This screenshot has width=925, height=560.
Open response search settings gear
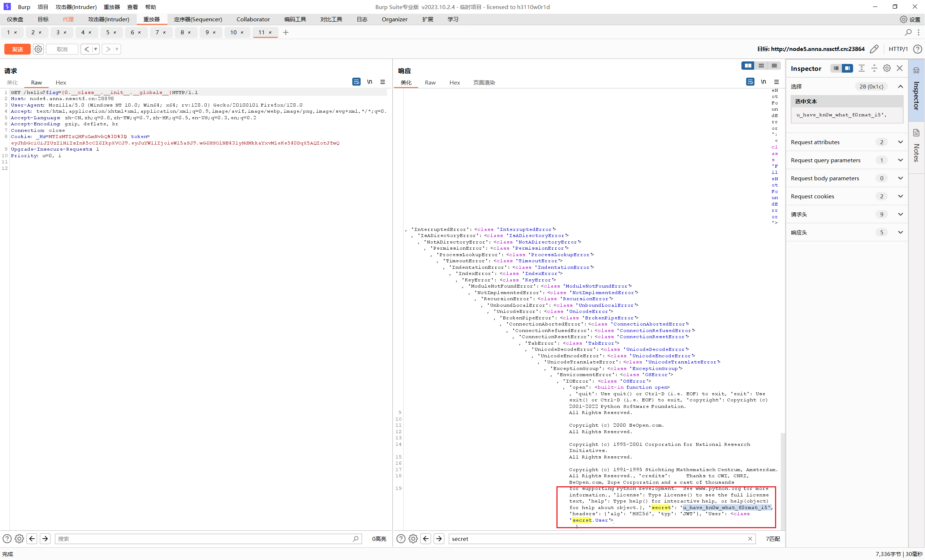pos(413,539)
